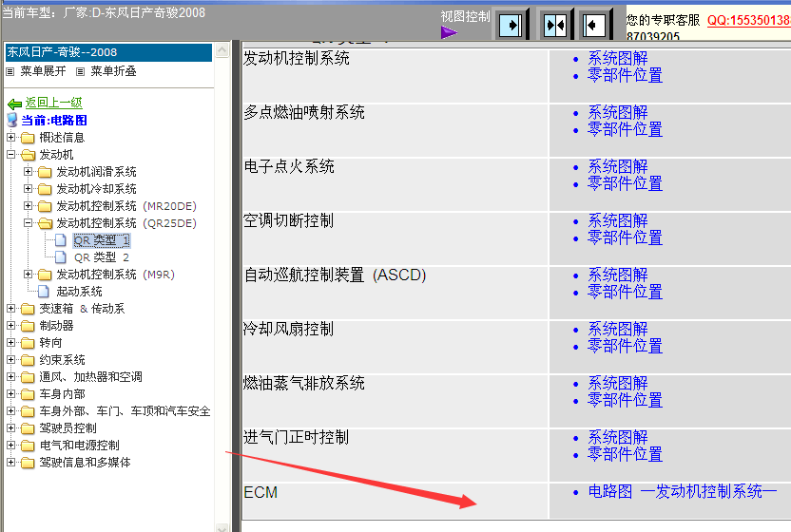The height and width of the screenshot is (532, 791).
Task: Expand 车身外部、车门、车顶和汽车安全 node
Action: (10, 411)
